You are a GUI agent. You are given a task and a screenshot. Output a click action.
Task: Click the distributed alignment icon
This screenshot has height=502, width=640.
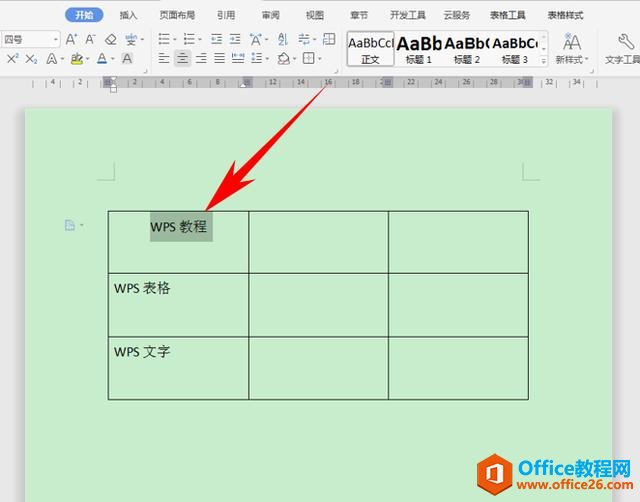[x=238, y=58]
